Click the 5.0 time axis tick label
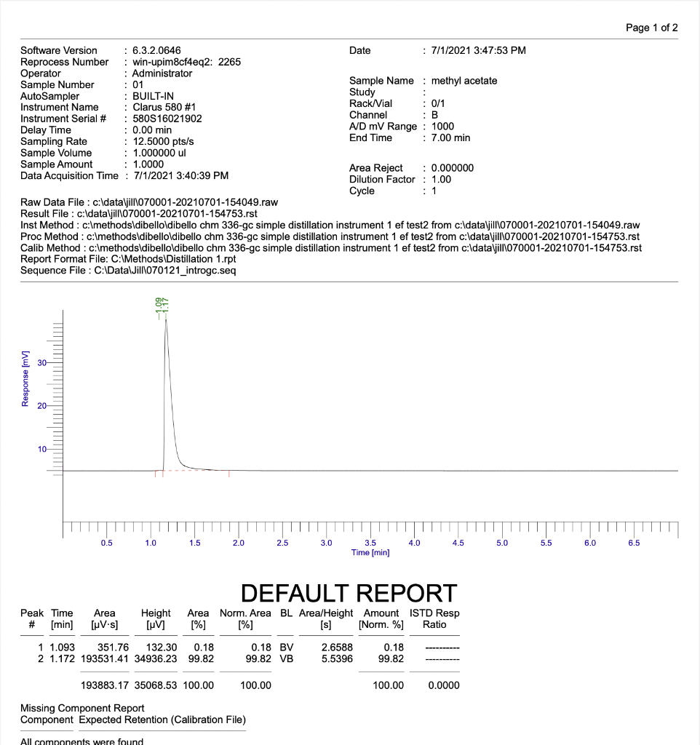 (x=502, y=543)
